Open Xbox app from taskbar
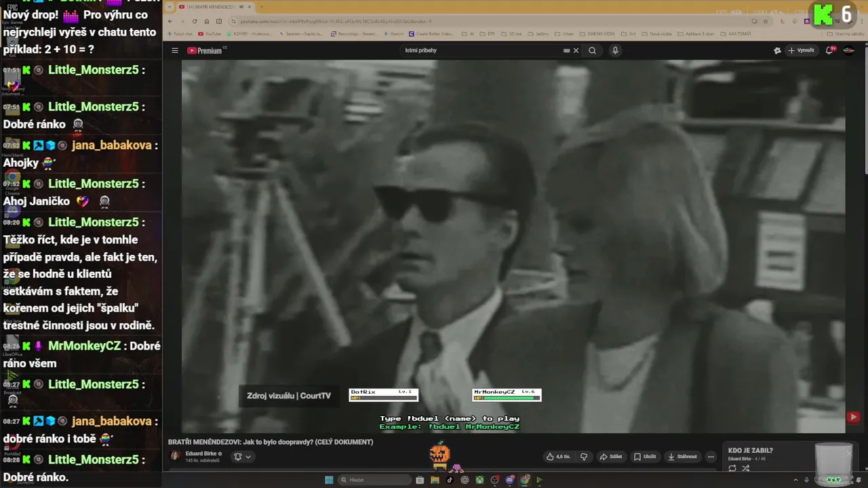The width and height of the screenshot is (868, 488). 479,480
